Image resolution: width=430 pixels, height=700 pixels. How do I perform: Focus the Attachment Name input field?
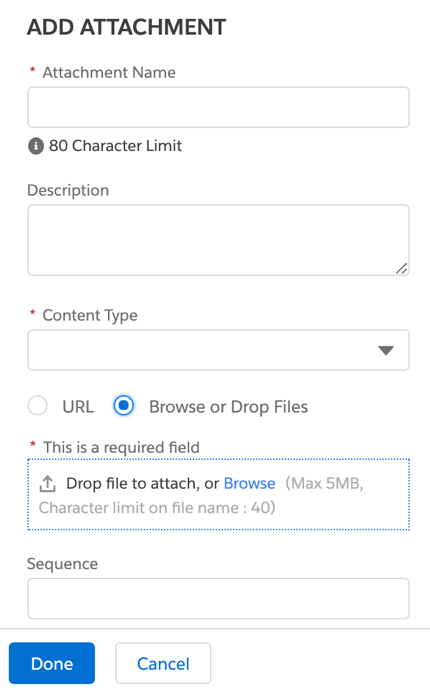pos(218,108)
